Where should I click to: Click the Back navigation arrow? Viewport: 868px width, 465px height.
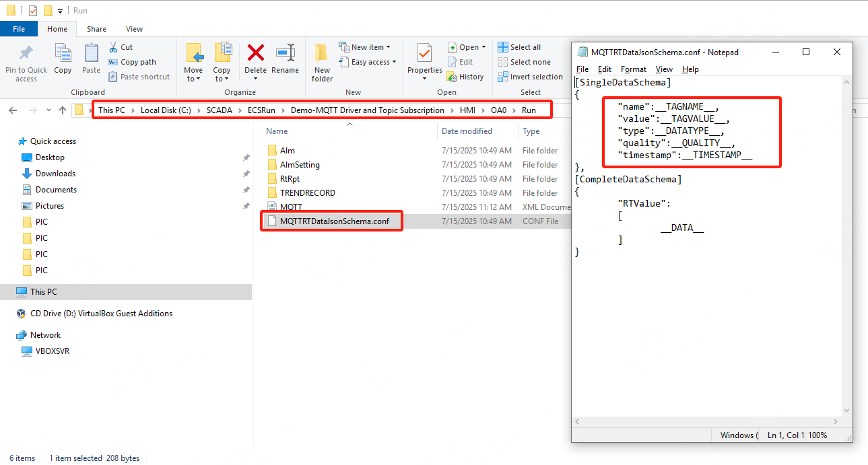click(x=13, y=110)
